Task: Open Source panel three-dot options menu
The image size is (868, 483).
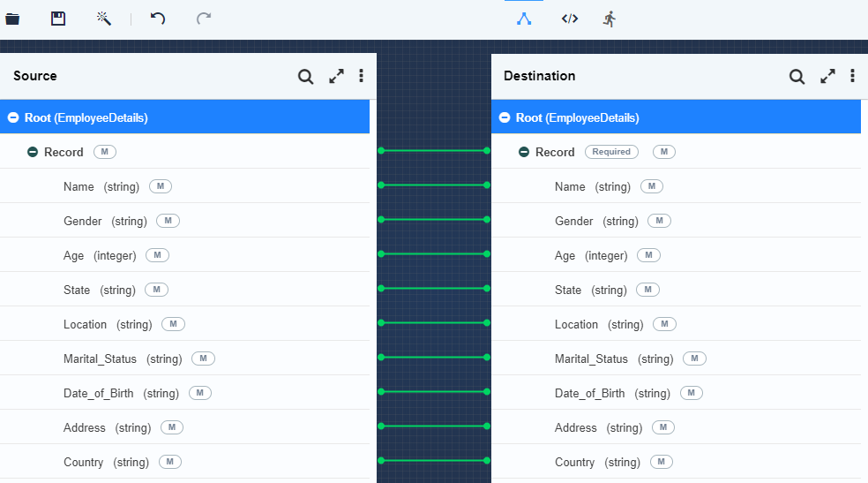Action: coord(361,76)
